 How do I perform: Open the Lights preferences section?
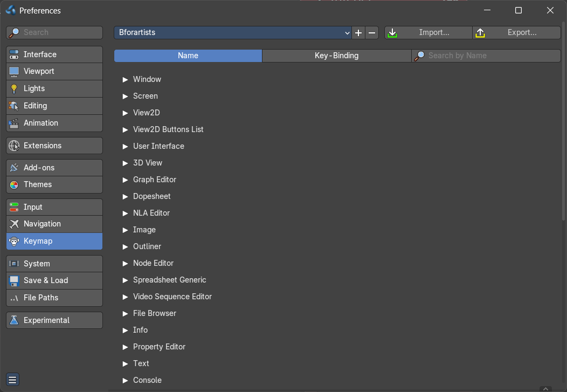[x=54, y=88]
